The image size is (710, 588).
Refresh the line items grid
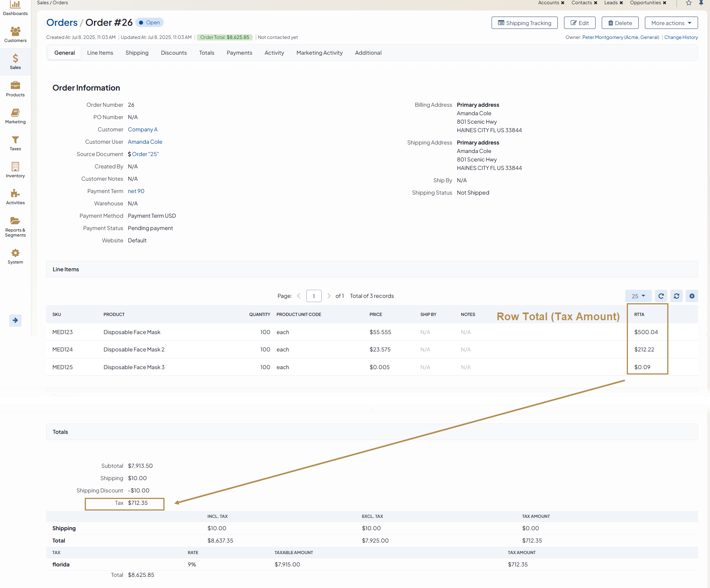[x=661, y=296]
